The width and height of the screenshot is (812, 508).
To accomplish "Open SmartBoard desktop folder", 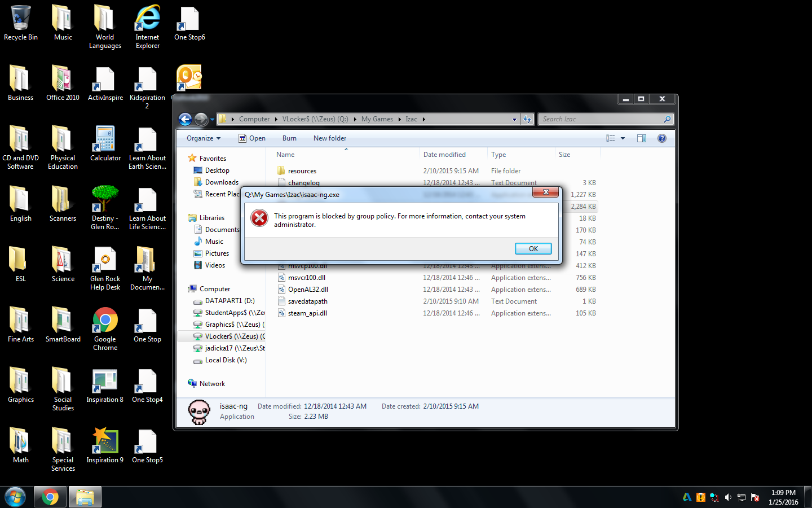I will (63, 325).
